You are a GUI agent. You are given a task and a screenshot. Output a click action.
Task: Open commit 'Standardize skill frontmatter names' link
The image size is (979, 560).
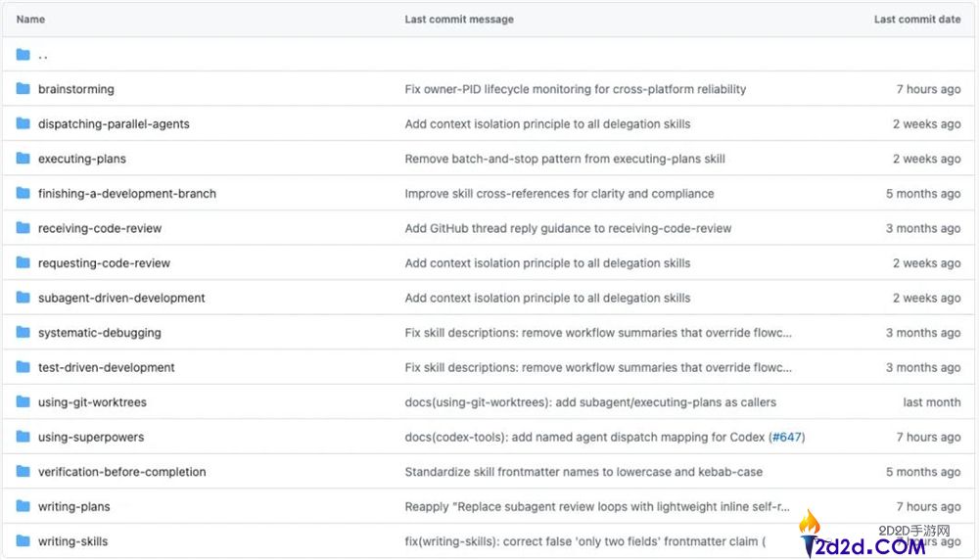(583, 472)
